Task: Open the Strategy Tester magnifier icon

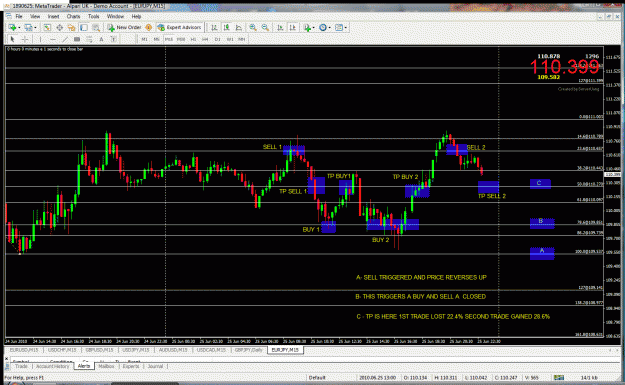Action: pos(96,28)
